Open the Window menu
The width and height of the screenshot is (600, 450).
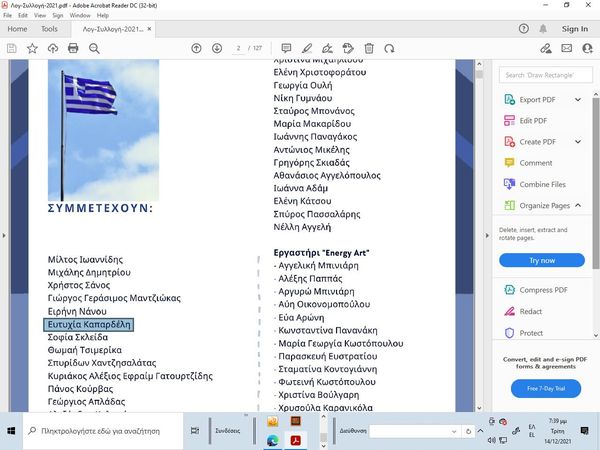tap(80, 15)
